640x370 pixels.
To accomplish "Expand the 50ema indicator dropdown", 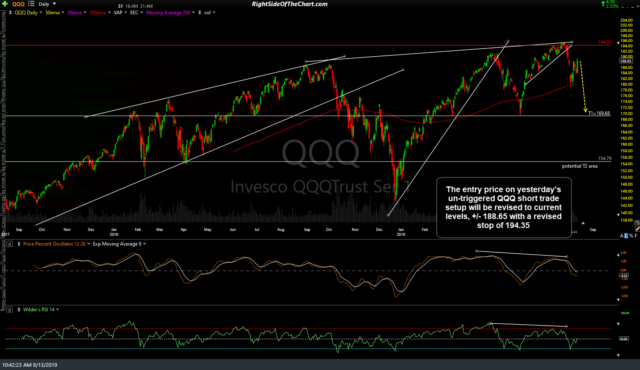I will click(x=62, y=13).
